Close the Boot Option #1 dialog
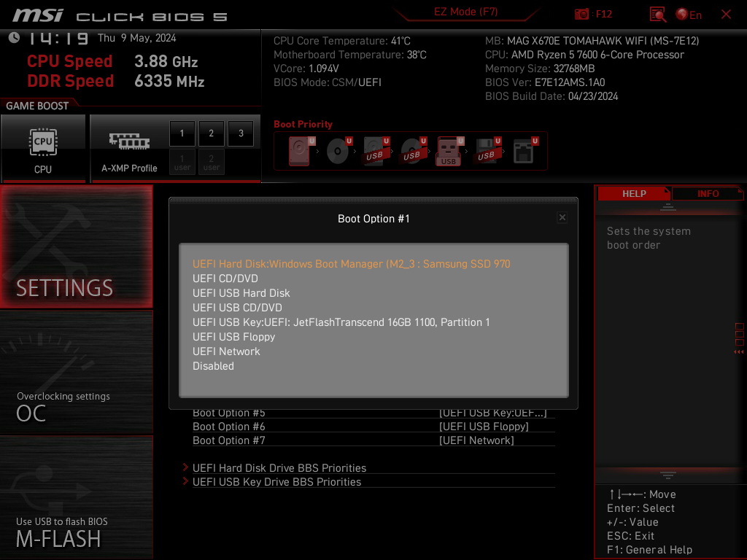The image size is (747, 560). point(562,217)
